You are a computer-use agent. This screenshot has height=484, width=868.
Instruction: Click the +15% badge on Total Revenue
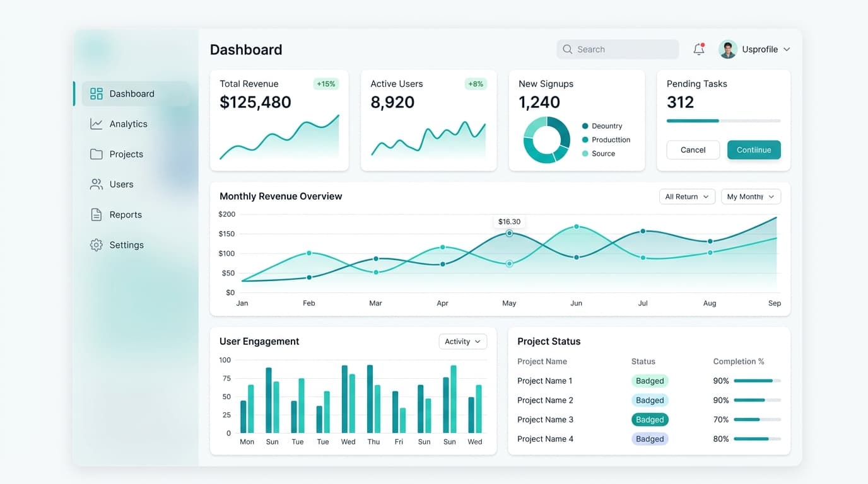326,84
